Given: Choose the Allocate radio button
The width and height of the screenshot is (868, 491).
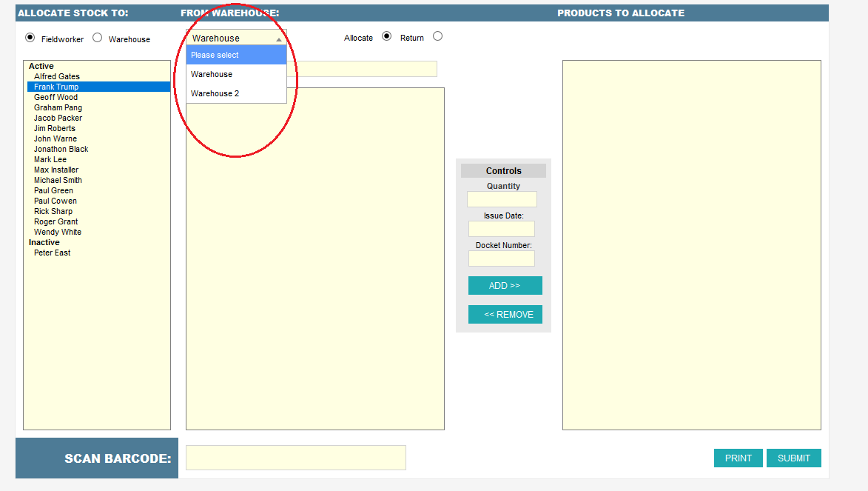Looking at the screenshot, I should point(386,36).
